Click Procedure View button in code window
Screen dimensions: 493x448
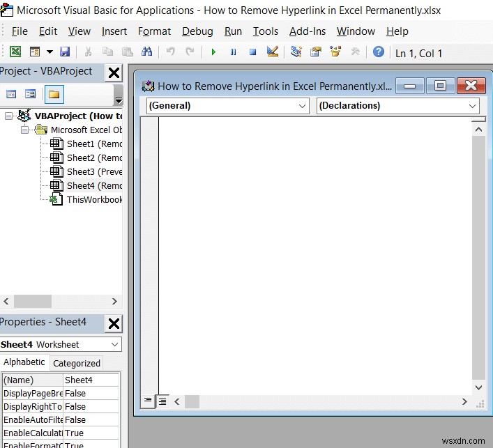(147, 401)
